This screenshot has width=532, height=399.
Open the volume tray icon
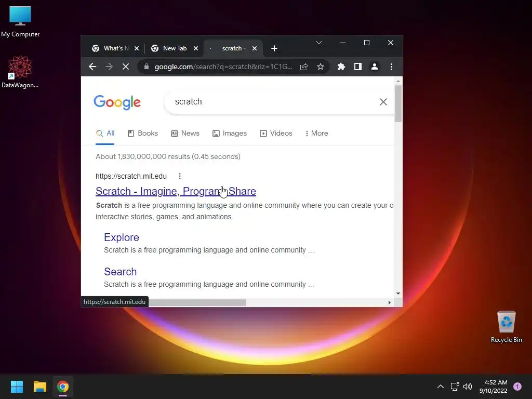pos(468,387)
